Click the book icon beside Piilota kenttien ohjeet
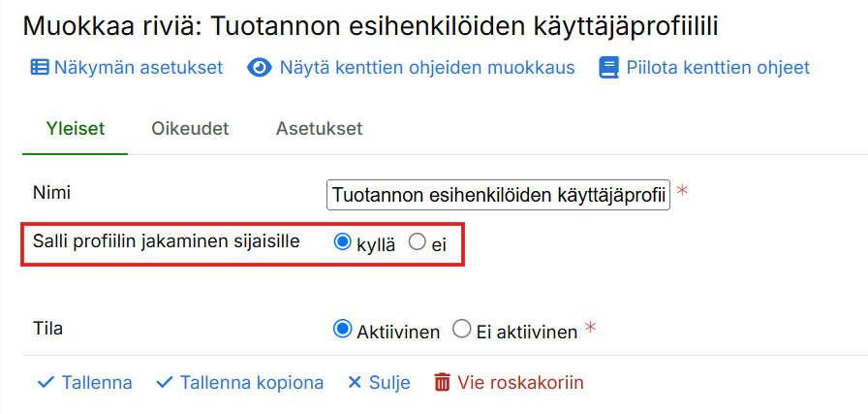The image size is (868, 414). click(608, 68)
